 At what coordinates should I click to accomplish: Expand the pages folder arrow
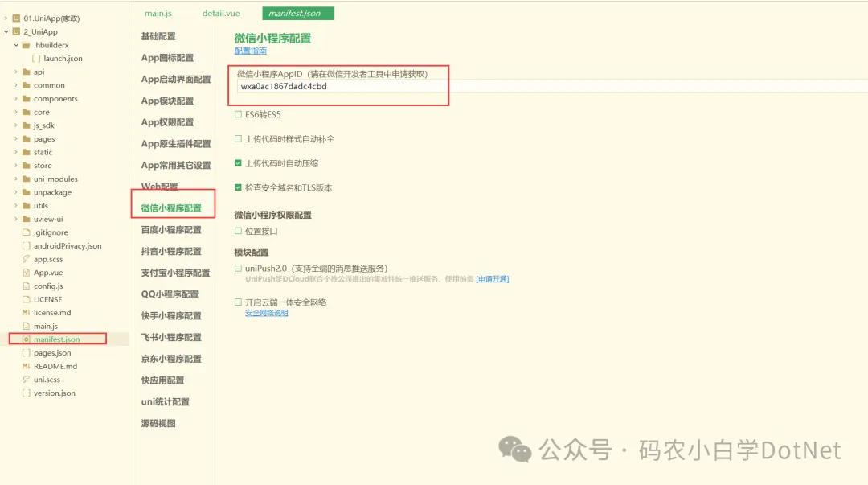[16, 138]
